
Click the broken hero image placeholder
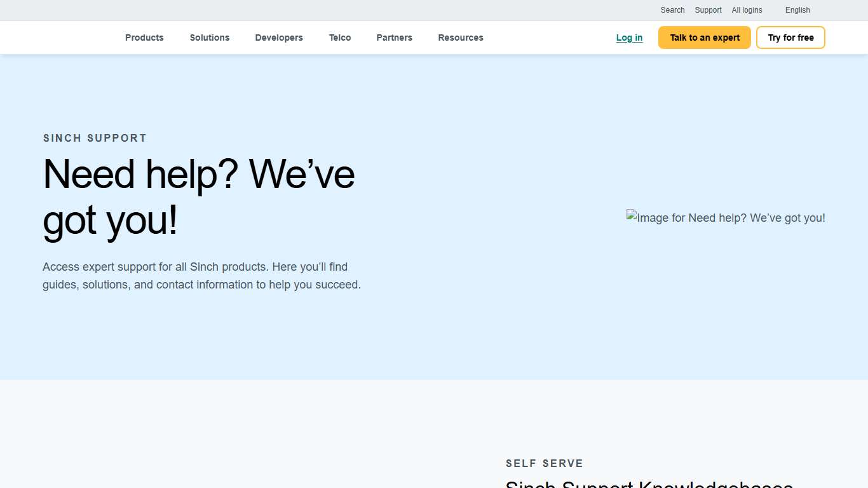point(726,218)
